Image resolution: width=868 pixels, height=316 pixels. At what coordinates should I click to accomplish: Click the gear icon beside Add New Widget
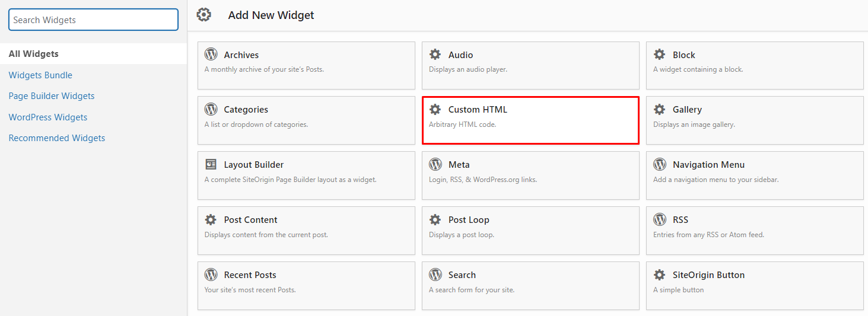coord(204,15)
